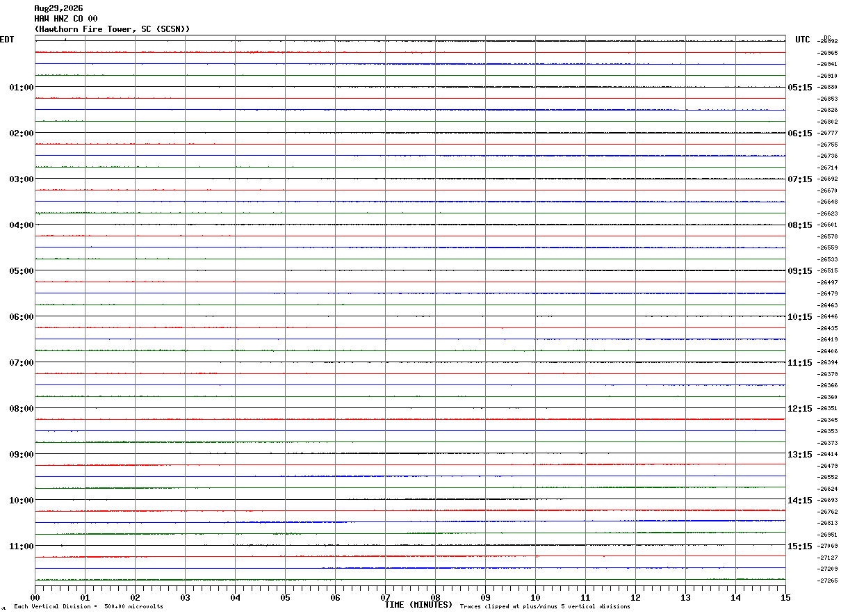Click minute 07 on the time axis
The width and height of the screenshot is (841, 616).
click(385, 597)
